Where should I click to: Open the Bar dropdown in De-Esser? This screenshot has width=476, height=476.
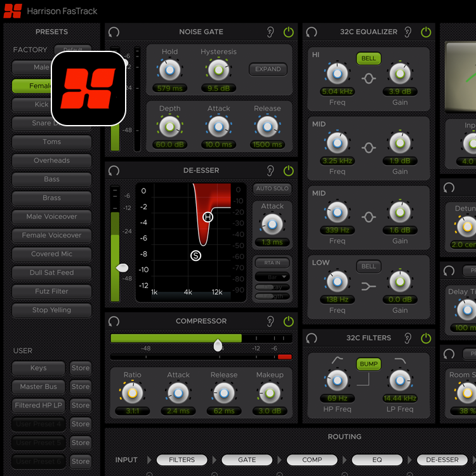[272, 277]
